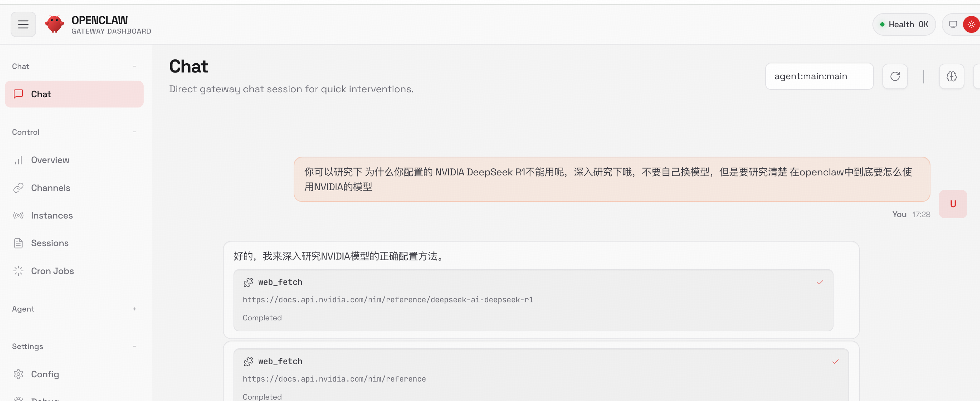Open the Config settings page

coord(45,374)
